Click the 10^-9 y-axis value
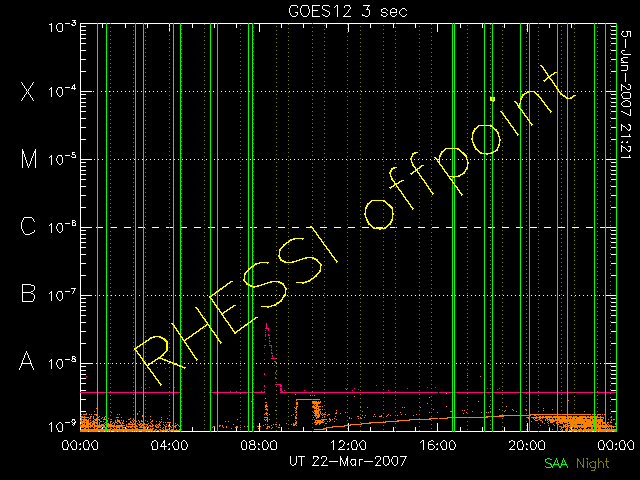Viewport: 640px width, 480px height. pyautogui.click(x=62, y=426)
